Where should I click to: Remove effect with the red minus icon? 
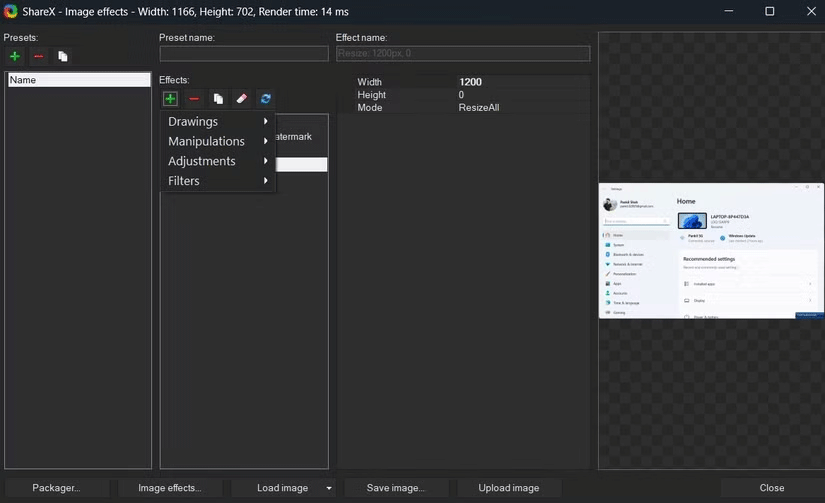click(194, 99)
